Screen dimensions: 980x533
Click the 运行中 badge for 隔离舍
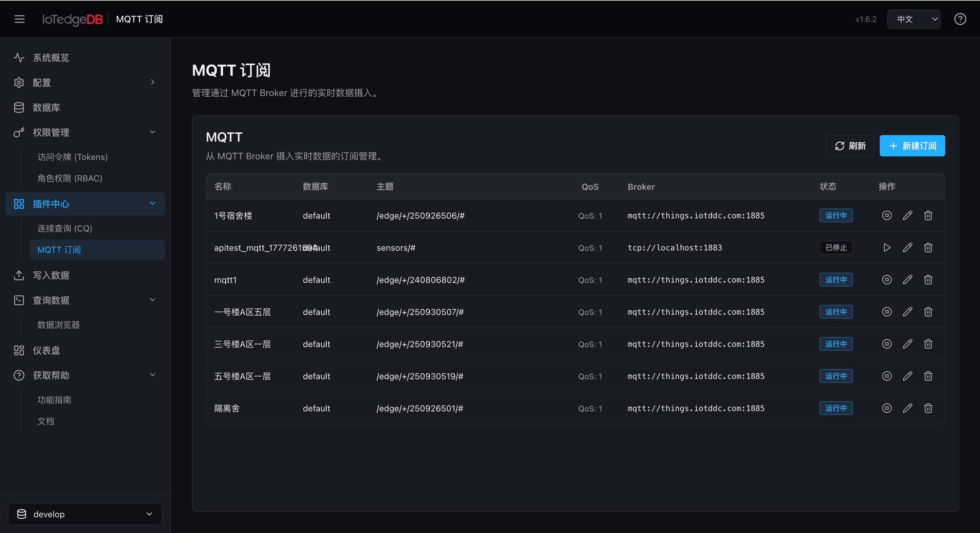(836, 408)
